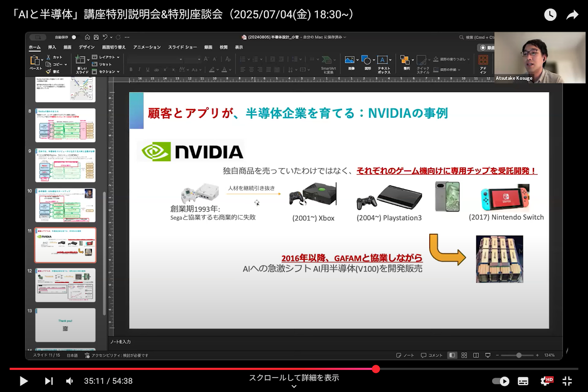Expand 図形の塗りつぶし dropdown
Viewport: 588px width, 392px height.
click(469, 59)
